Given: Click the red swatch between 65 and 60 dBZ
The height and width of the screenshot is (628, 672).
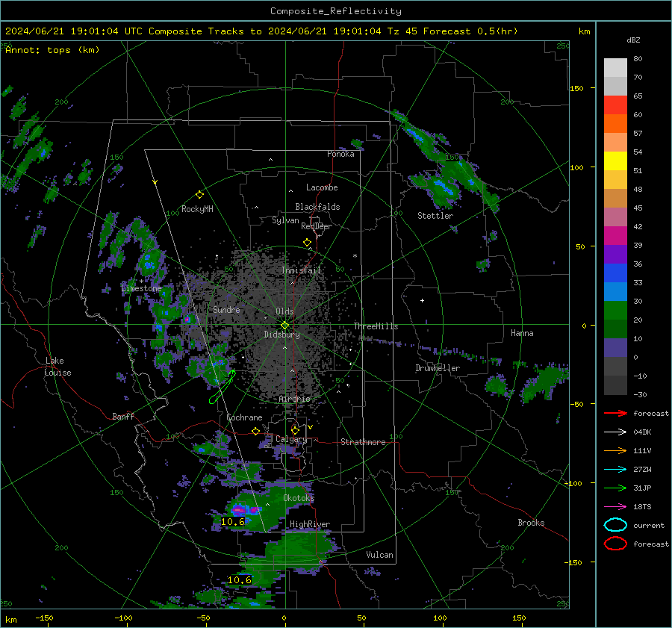Looking at the screenshot, I should 615,105.
